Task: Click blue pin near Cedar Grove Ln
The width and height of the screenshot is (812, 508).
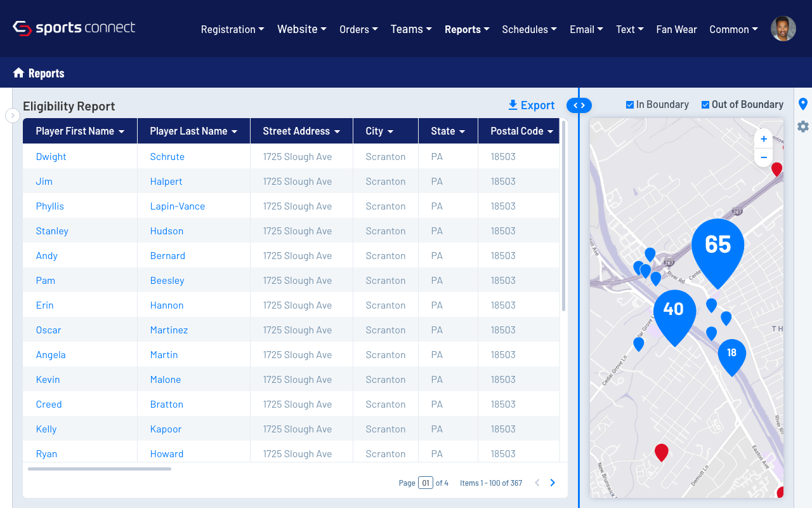Action: pos(639,344)
